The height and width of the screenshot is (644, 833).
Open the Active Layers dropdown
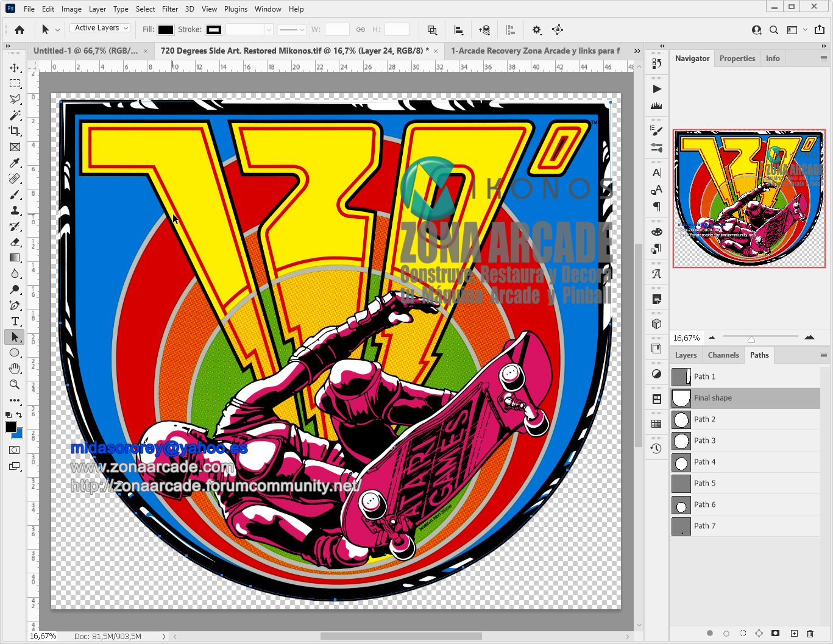pos(101,28)
